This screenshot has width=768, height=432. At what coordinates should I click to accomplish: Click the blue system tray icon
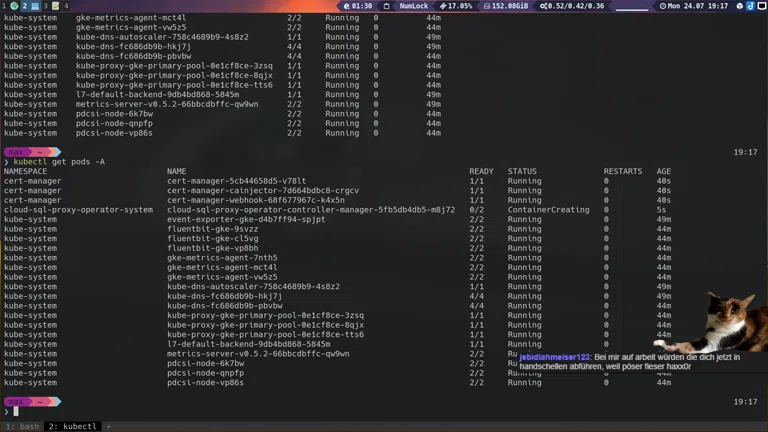[750, 6]
